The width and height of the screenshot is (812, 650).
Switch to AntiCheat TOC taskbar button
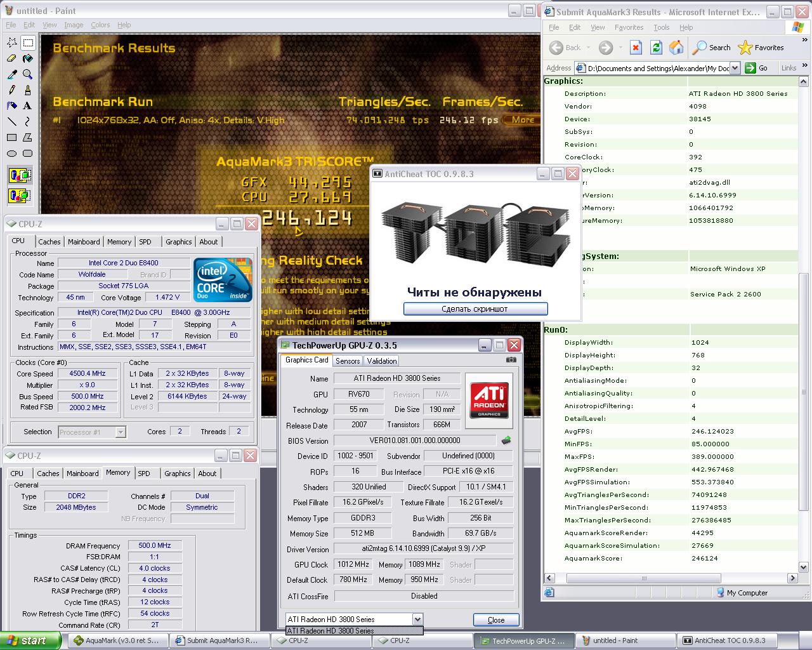[727, 640]
